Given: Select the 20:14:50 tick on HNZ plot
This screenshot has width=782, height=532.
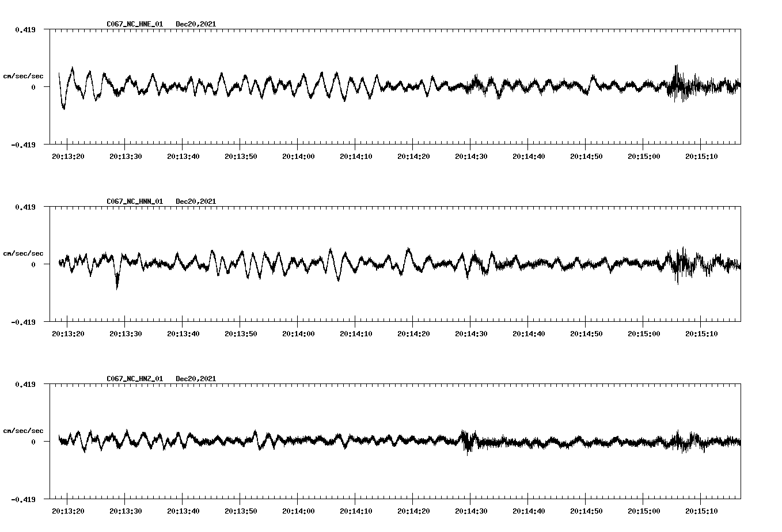Looking at the screenshot, I should (x=586, y=511).
